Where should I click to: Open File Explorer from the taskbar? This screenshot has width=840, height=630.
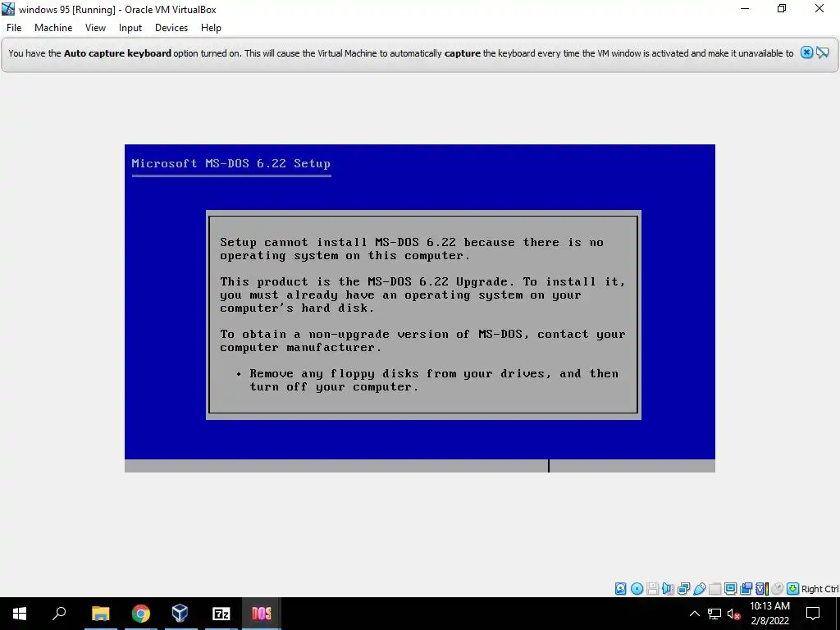pos(100,614)
